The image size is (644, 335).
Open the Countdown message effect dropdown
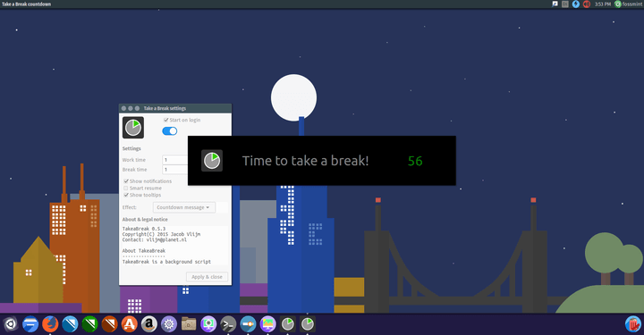coord(184,207)
